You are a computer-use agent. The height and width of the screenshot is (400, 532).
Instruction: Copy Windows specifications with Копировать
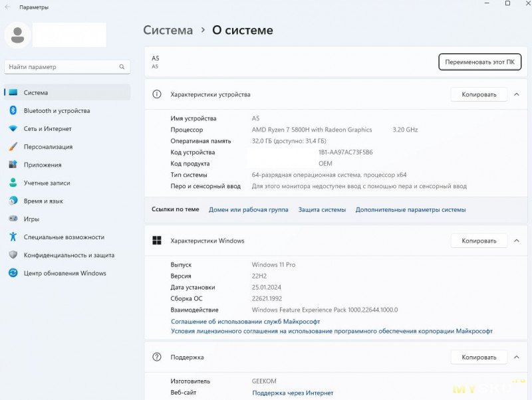pos(479,241)
